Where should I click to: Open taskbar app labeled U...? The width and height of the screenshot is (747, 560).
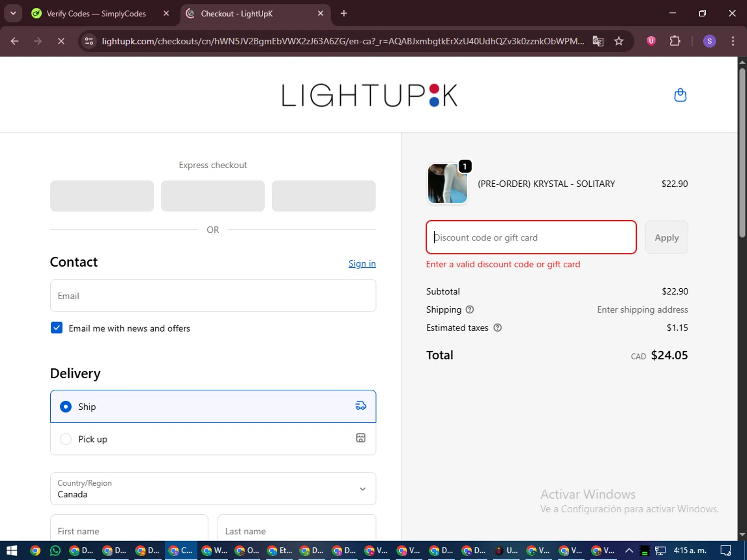(x=506, y=551)
